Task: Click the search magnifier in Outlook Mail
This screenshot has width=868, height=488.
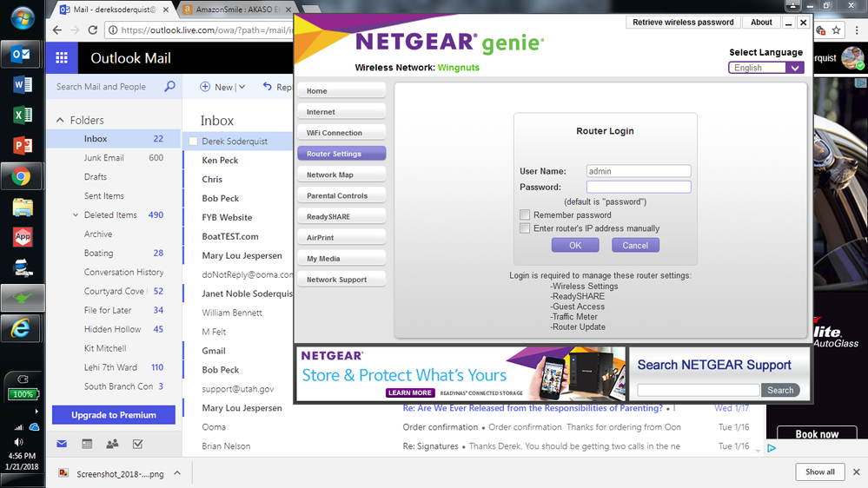Action: click(x=170, y=86)
